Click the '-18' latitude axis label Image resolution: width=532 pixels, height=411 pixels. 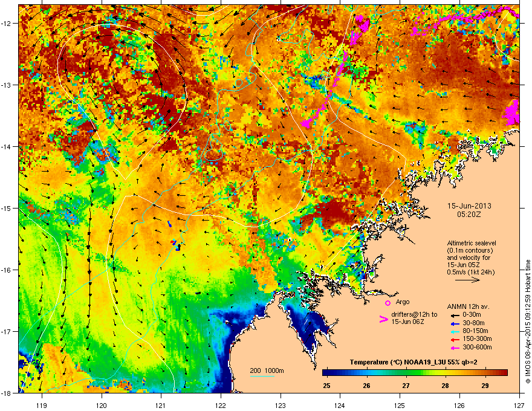(x=7, y=393)
